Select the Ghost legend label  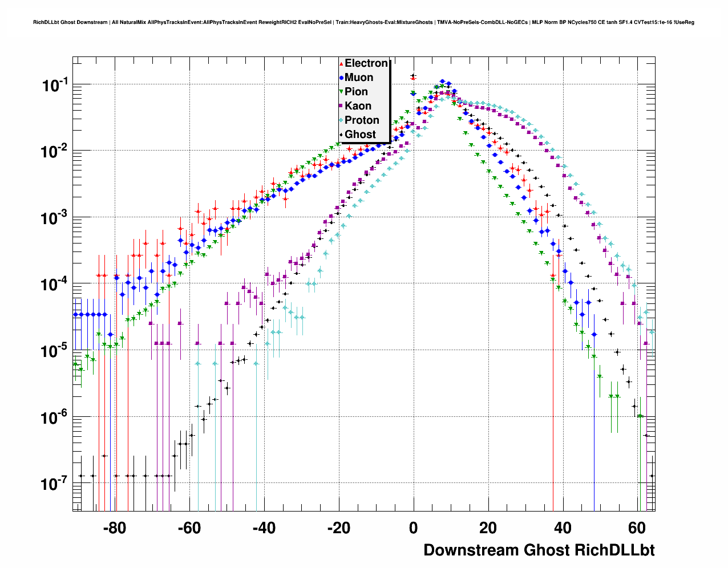[x=360, y=135]
